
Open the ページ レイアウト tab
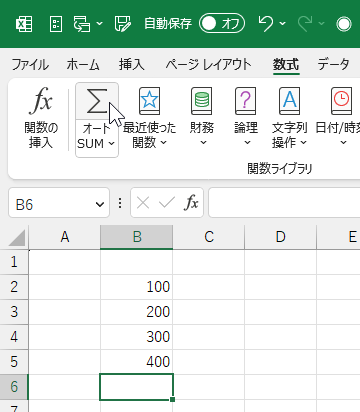(209, 64)
